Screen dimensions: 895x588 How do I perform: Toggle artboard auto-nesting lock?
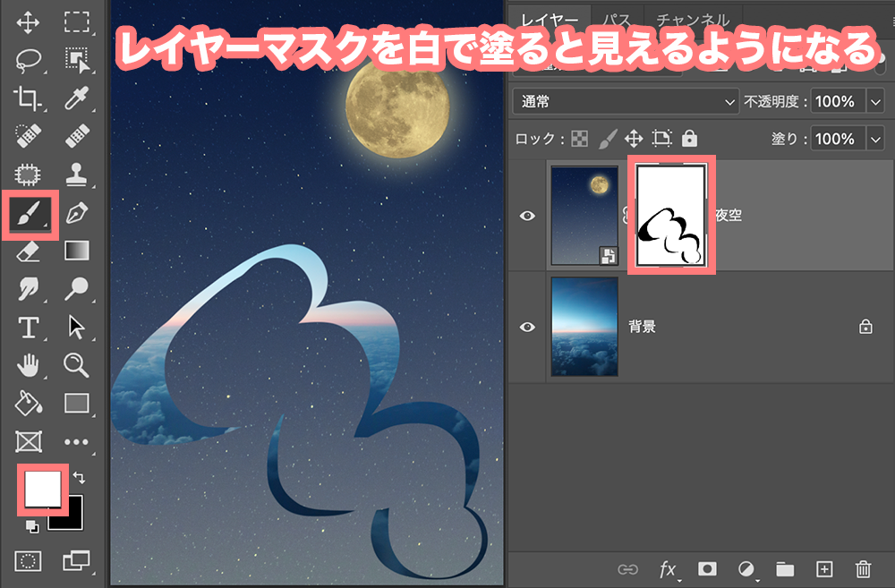point(662,138)
